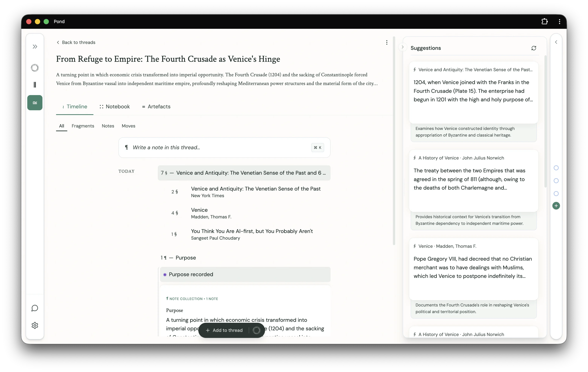Expand the left sidebar with double chevron
The height and width of the screenshot is (372, 588).
coord(35,47)
